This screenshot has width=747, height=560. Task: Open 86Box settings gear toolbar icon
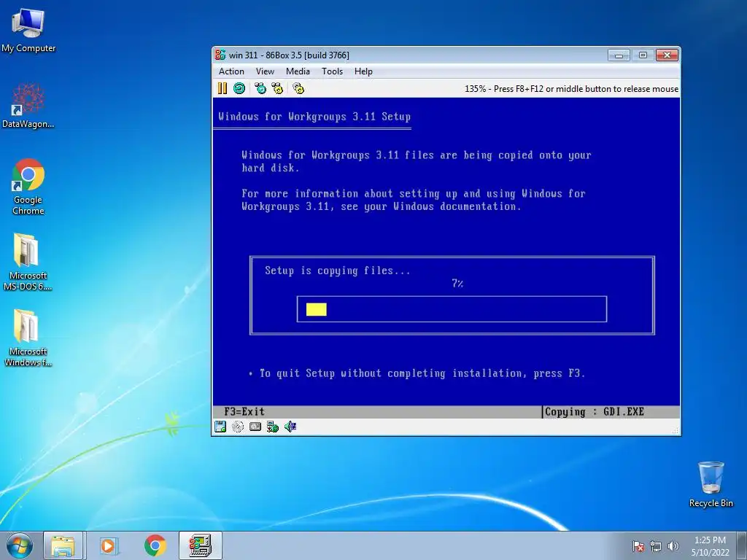point(298,88)
